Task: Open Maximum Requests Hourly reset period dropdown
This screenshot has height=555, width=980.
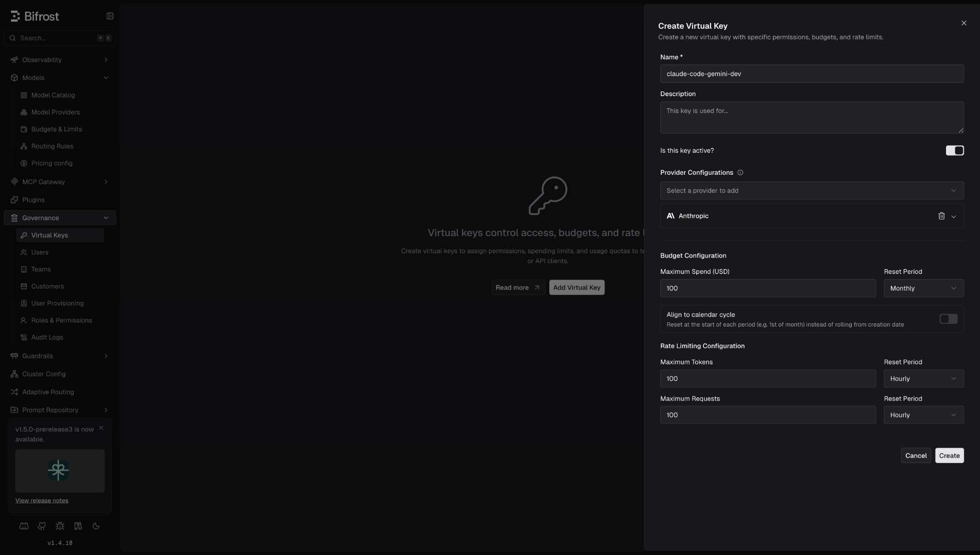Action: pos(924,415)
